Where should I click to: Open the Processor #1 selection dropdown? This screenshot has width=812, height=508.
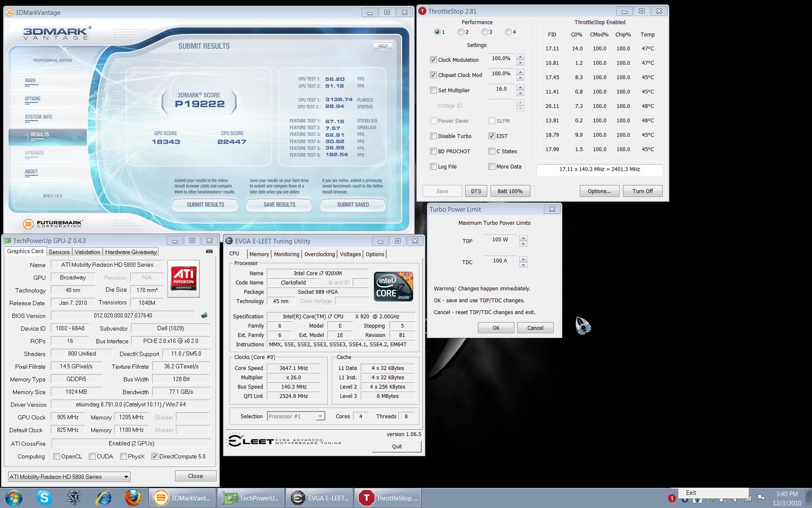pos(320,417)
